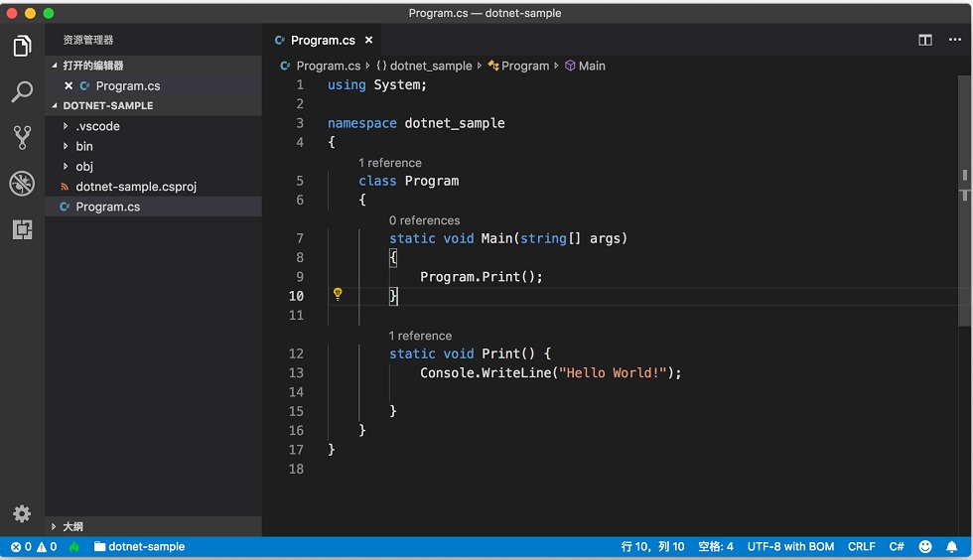The height and width of the screenshot is (560, 973).
Task: Close the Program.cs editor tab
Action: (368, 40)
